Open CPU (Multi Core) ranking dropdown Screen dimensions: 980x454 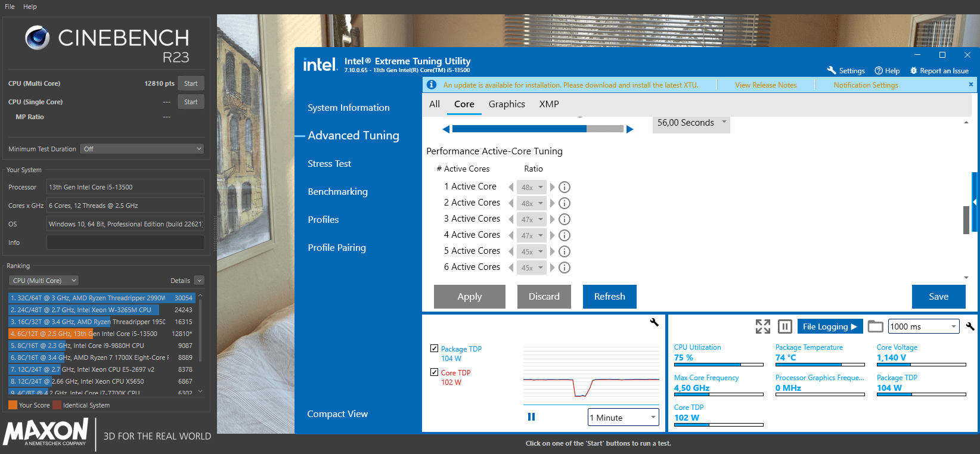coord(44,281)
